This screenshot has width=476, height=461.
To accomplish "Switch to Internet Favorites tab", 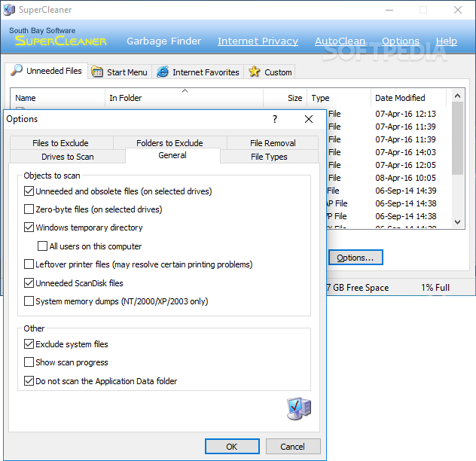I will tap(198, 72).
